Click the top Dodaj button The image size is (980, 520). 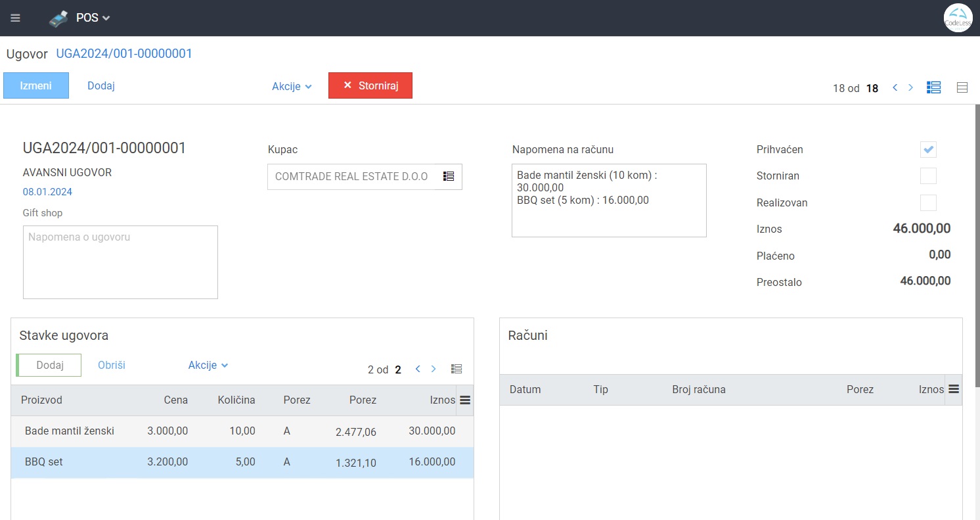(x=101, y=85)
